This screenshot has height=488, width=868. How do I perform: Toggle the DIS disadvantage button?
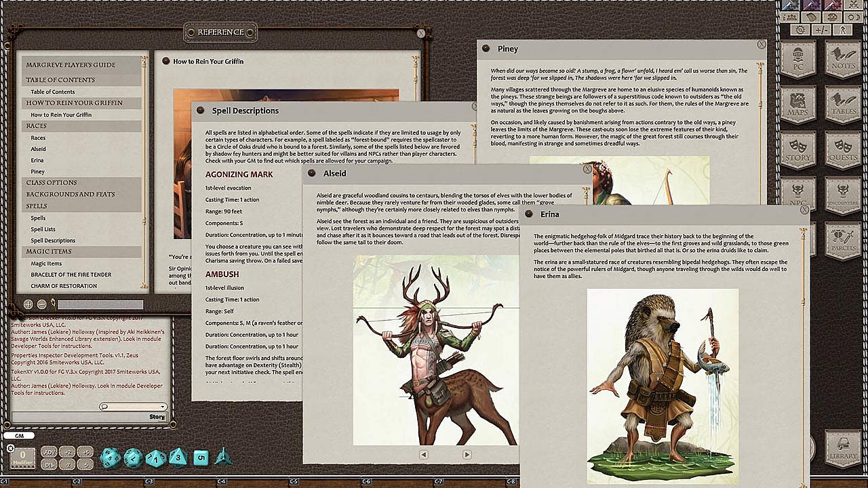pyautogui.click(x=50, y=464)
